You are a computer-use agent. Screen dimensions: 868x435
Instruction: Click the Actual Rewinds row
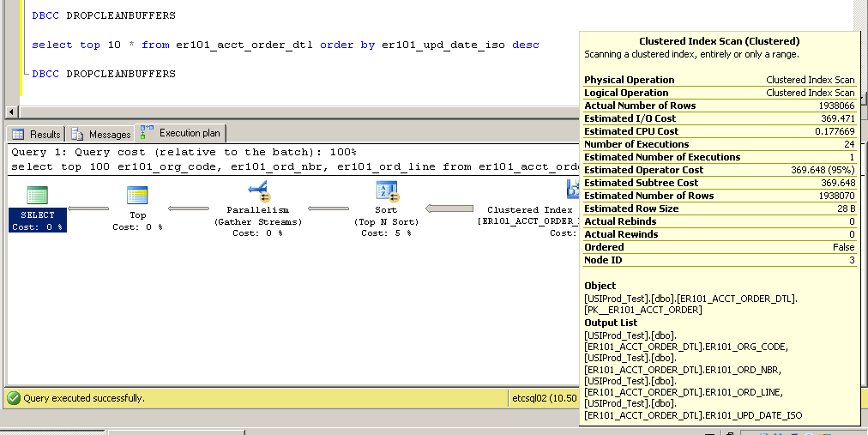[x=719, y=234]
